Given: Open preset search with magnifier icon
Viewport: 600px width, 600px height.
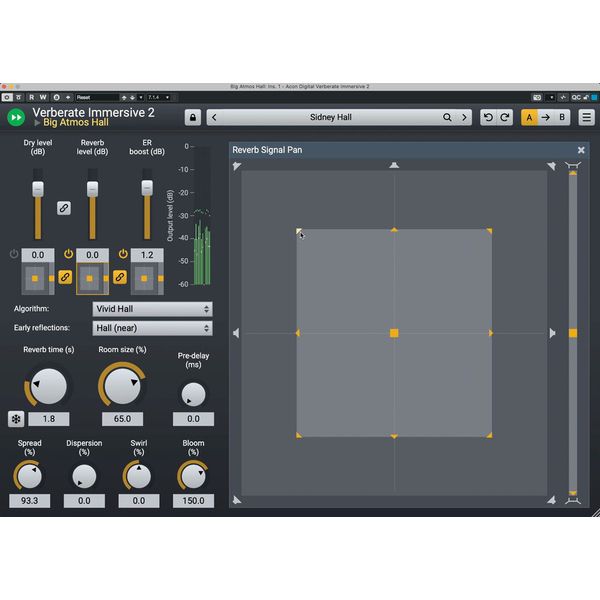Looking at the screenshot, I should pyautogui.click(x=447, y=117).
